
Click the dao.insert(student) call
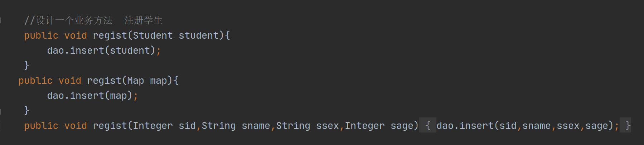pyautogui.click(x=101, y=50)
